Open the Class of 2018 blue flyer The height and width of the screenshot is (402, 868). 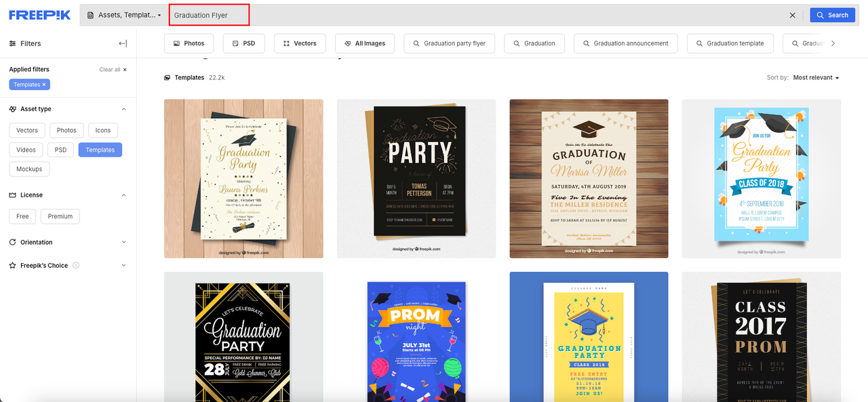point(762,179)
